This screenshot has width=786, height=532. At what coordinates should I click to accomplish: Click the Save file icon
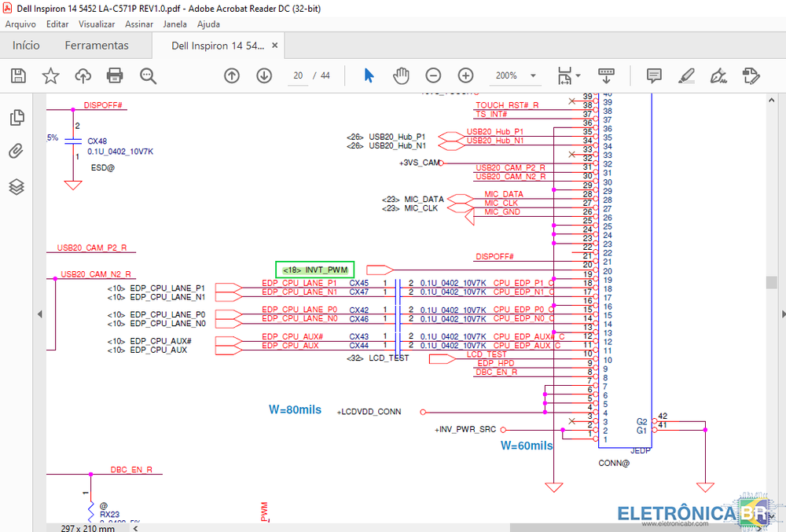pyautogui.click(x=18, y=75)
